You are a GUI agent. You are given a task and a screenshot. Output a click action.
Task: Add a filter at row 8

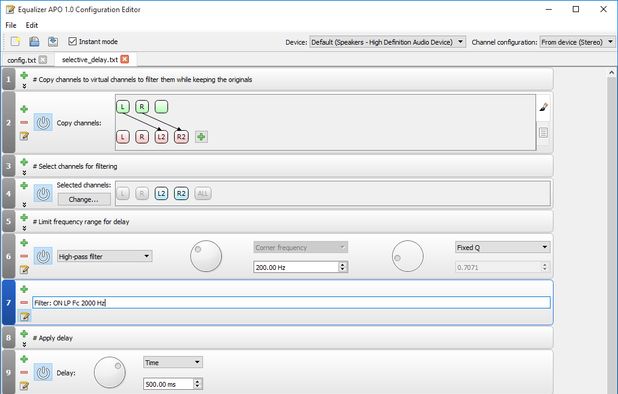tap(24, 333)
